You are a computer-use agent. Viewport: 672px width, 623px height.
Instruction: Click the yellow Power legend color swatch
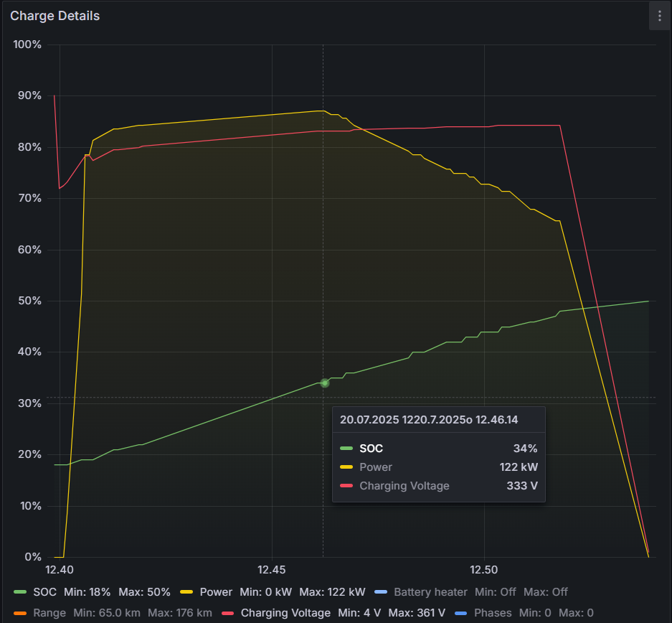(187, 592)
